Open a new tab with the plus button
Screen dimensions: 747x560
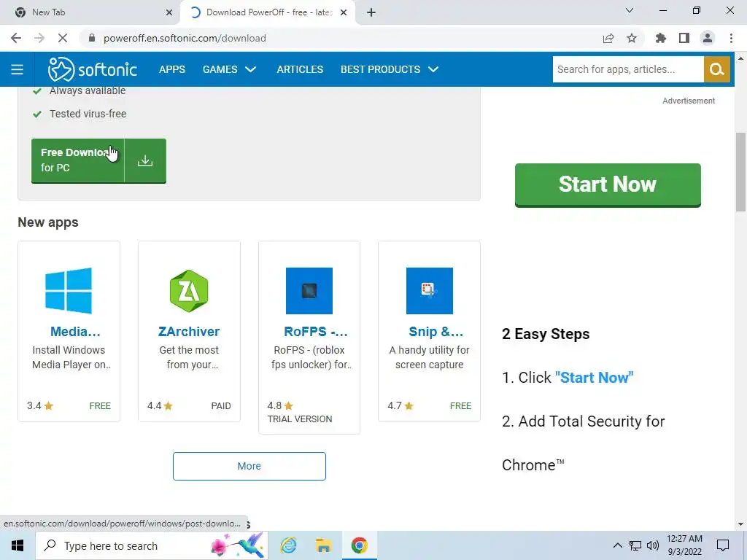coord(371,12)
